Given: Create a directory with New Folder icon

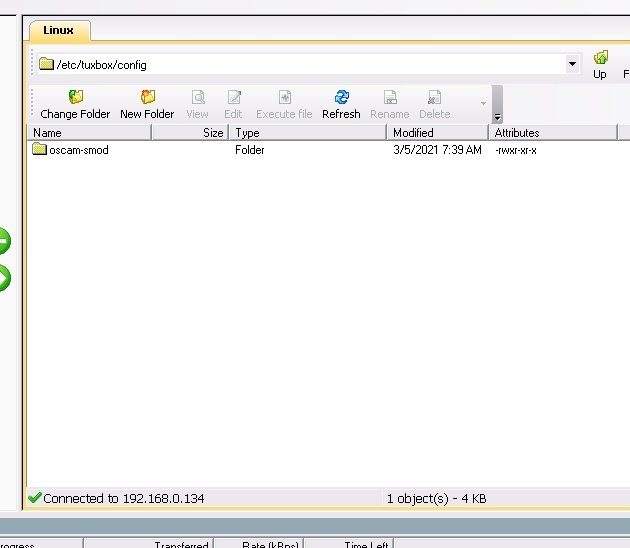Looking at the screenshot, I should [x=147, y=103].
